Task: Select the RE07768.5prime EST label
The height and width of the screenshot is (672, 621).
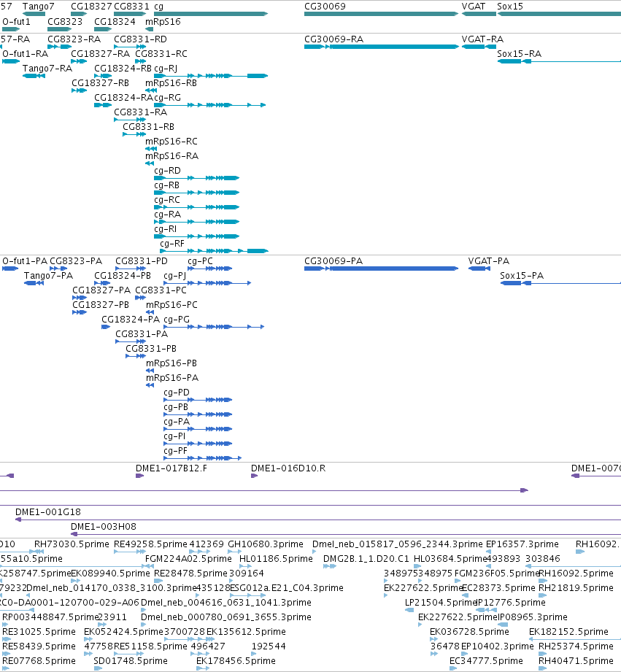Action: point(39,660)
